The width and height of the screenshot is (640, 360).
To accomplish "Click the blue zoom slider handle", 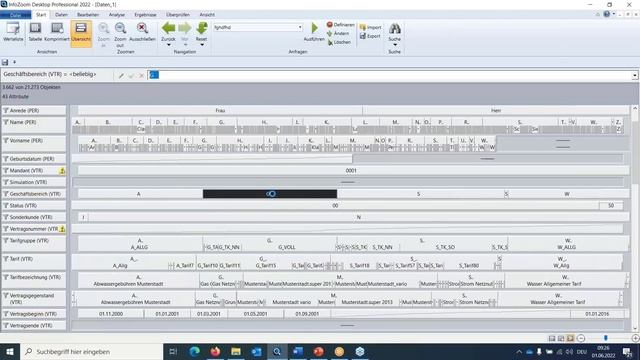I will coord(606,338).
